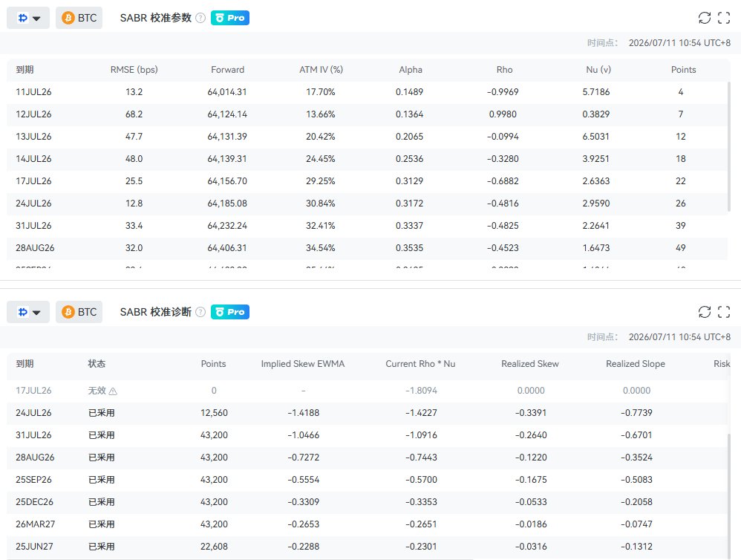The width and height of the screenshot is (741, 560).
Task: Click Points value 22,608
Action: click(214, 547)
